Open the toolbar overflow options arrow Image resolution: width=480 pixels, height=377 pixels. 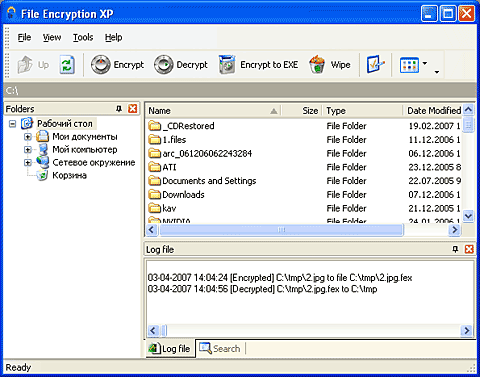[437, 71]
